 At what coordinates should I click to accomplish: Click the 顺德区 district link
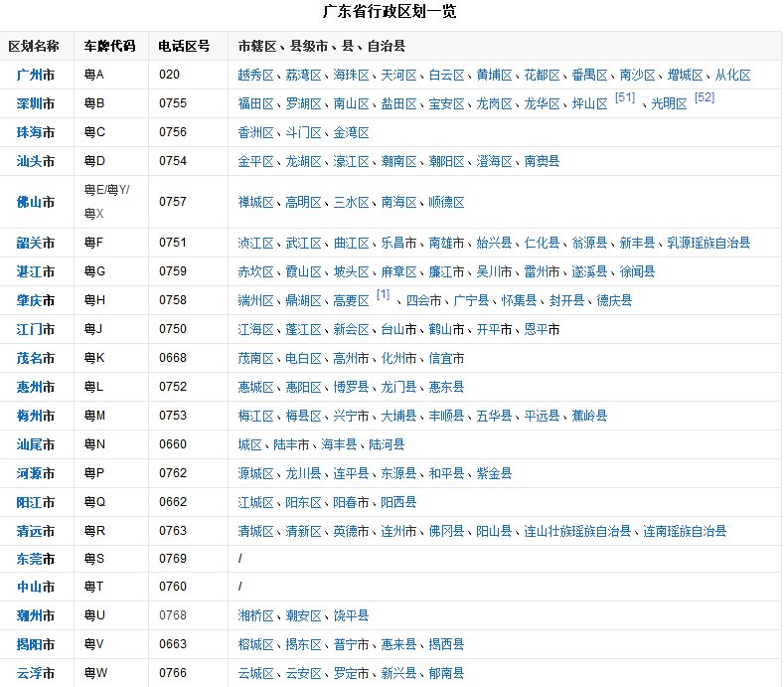[446, 202]
